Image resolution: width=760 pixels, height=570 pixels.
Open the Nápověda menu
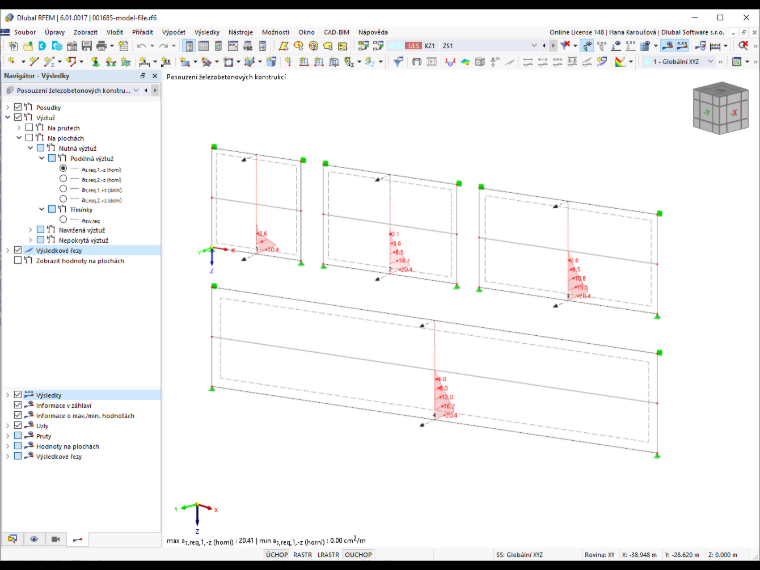373,32
